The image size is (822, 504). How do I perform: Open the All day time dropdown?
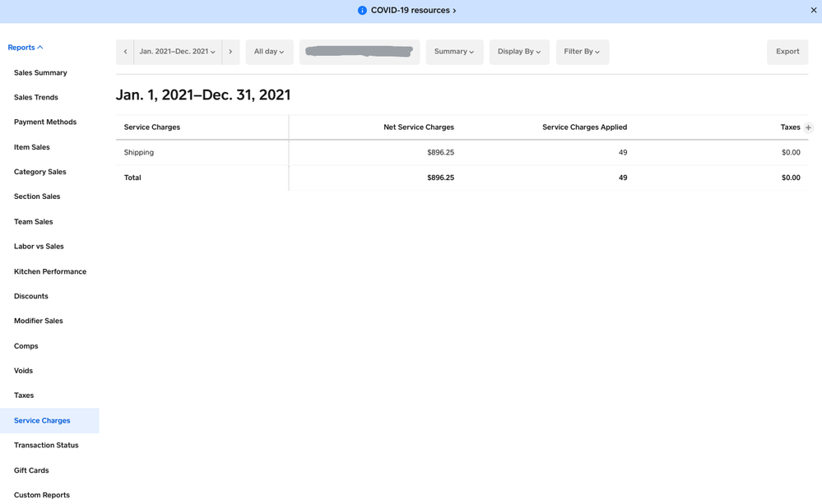click(269, 52)
